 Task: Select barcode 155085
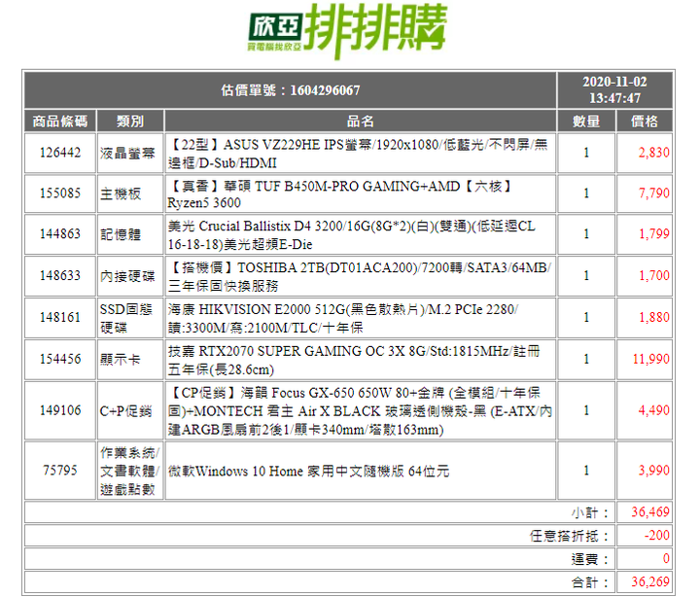coord(60,193)
